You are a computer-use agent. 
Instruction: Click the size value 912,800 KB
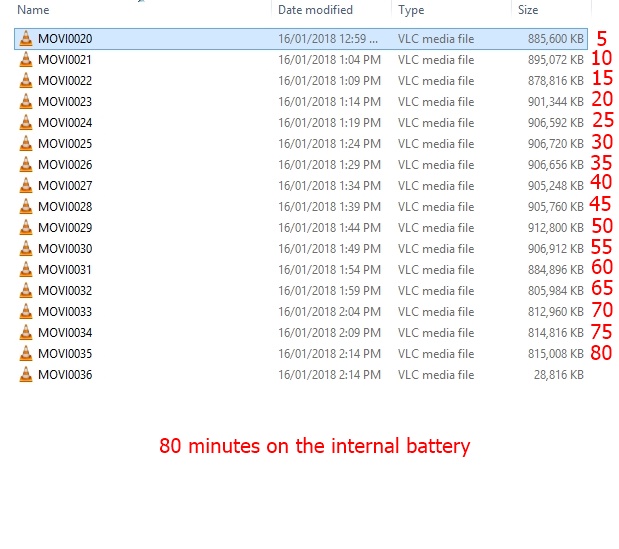pos(555,228)
